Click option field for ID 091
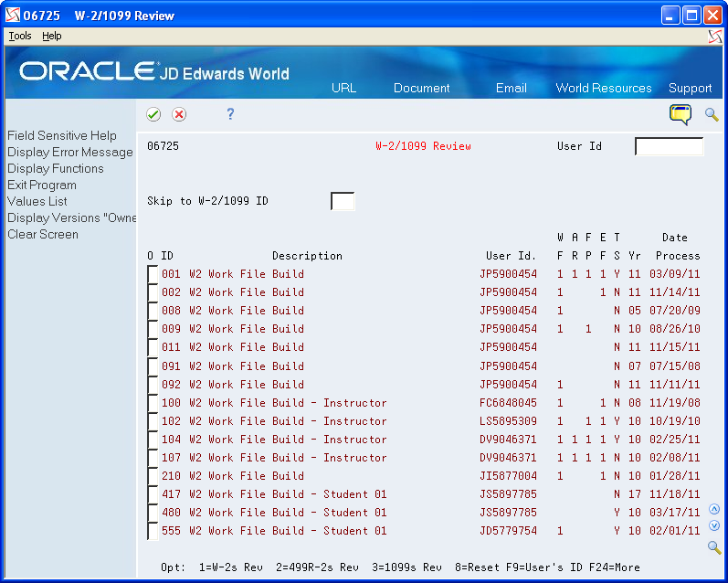728x583 pixels. [x=153, y=366]
